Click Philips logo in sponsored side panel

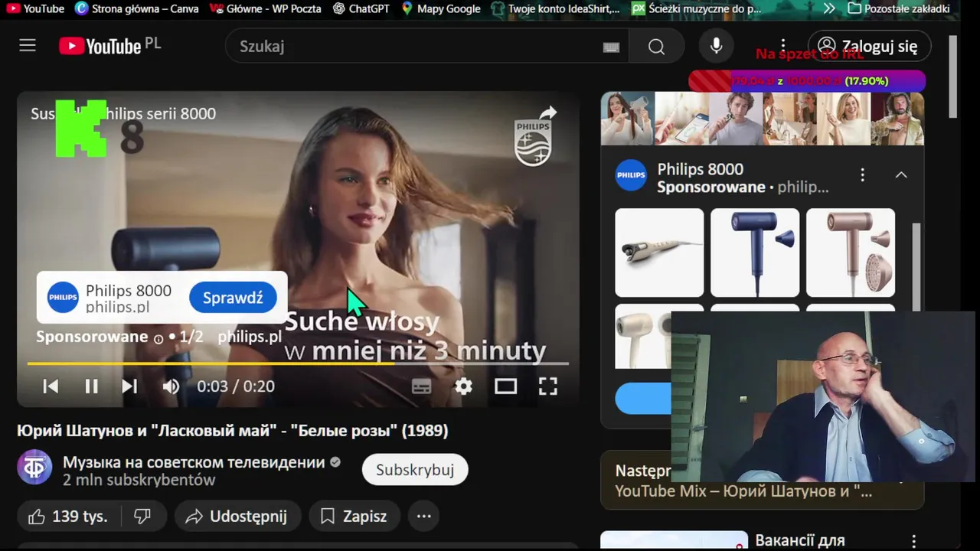pyautogui.click(x=631, y=175)
